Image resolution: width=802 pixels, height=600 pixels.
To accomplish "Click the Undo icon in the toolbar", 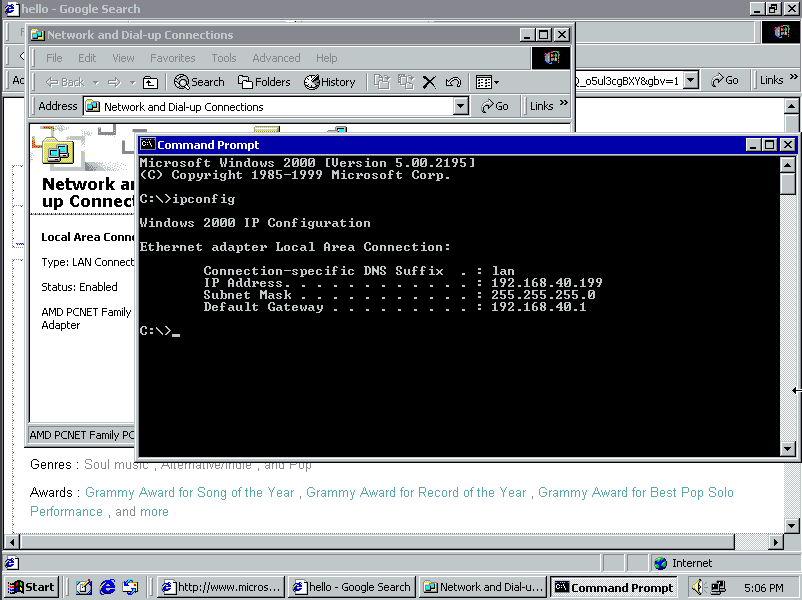I will click(453, 82).
